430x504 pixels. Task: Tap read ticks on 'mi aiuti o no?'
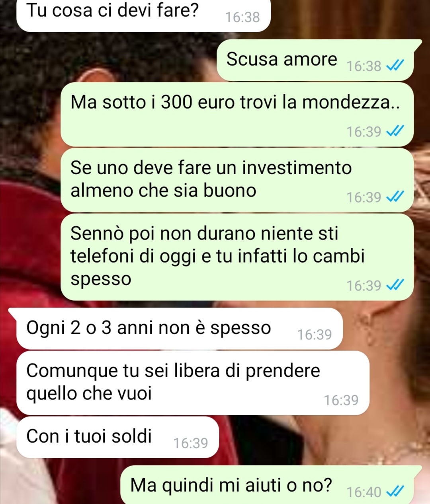coord(396,492)
